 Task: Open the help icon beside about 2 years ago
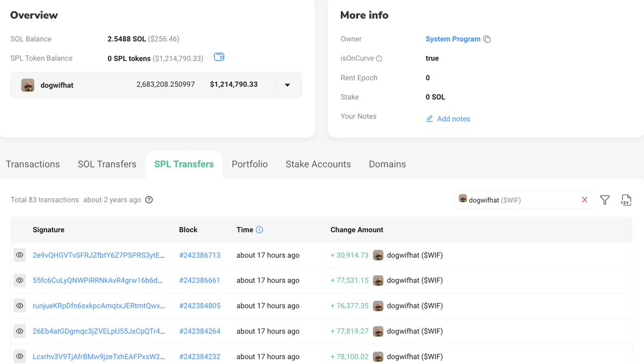coord(149,200)
